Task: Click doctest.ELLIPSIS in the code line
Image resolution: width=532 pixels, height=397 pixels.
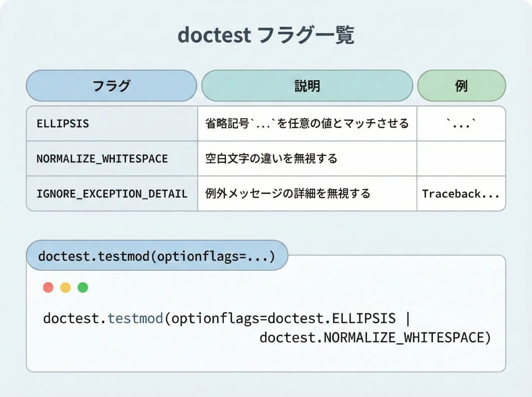Action: (331, 318)
